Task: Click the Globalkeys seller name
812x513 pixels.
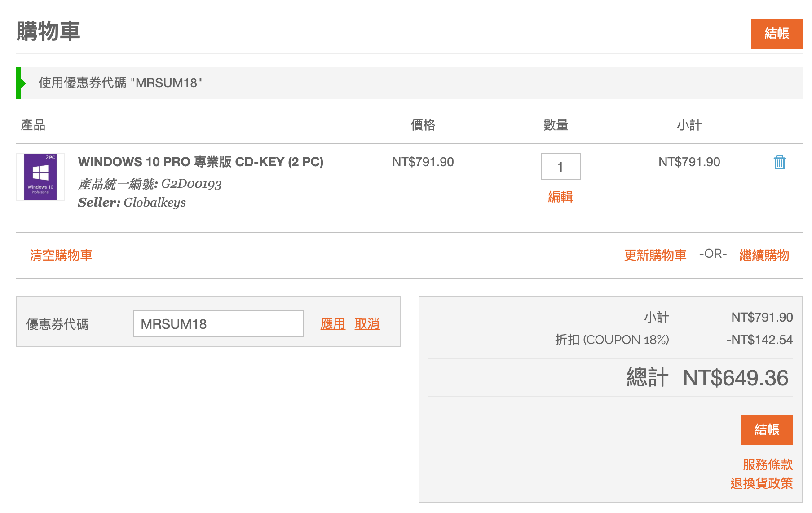Action: click(154, 203)
